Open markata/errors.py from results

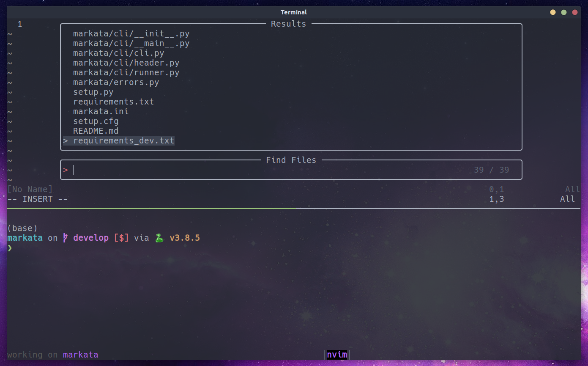click(x=116, y=83)
